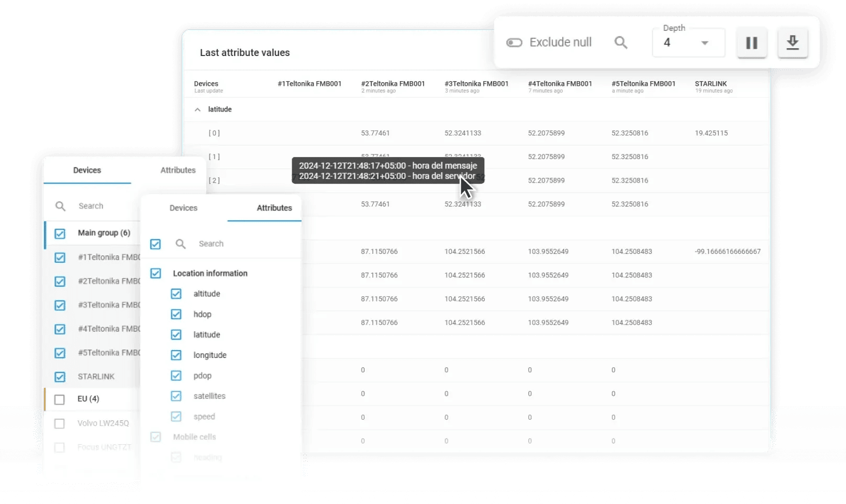Toggle the select-all checkbox beside Attributes search
The image size is (846, 504).
tap(155, 244)
